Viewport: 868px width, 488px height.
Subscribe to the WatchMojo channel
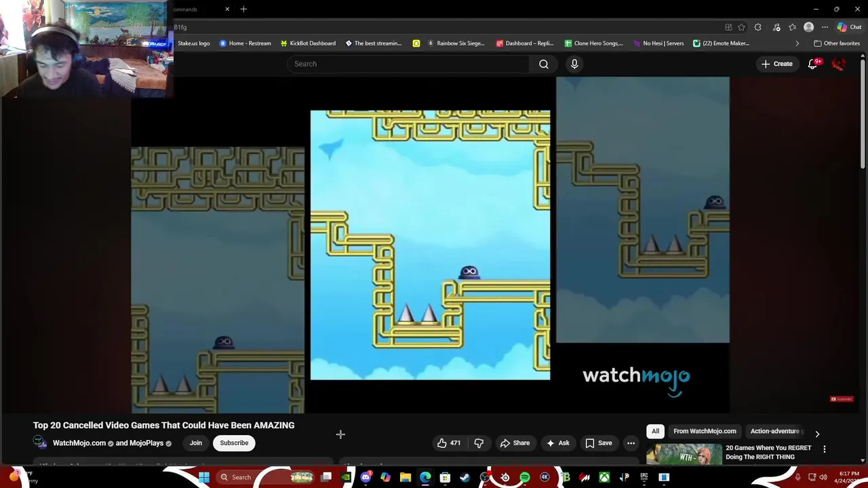(x=234, y=443)
